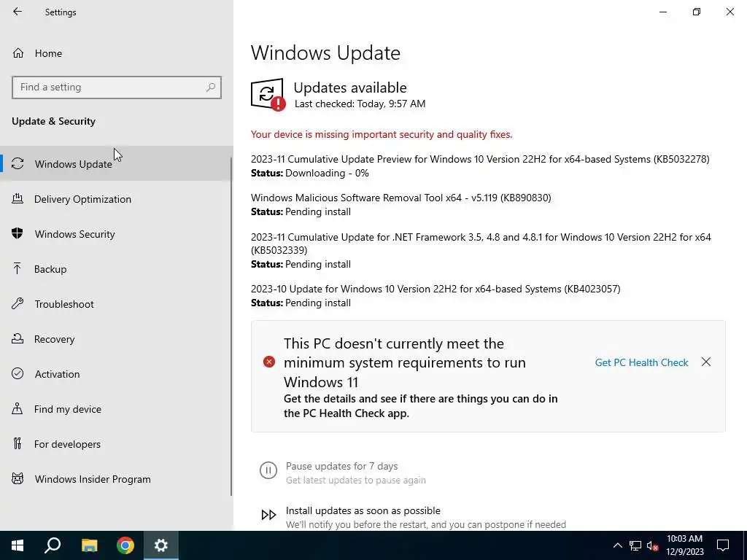The image size is (747, 560).
Task: Click the KB5032278 cumulative update preview text
Action: (480, 159)
